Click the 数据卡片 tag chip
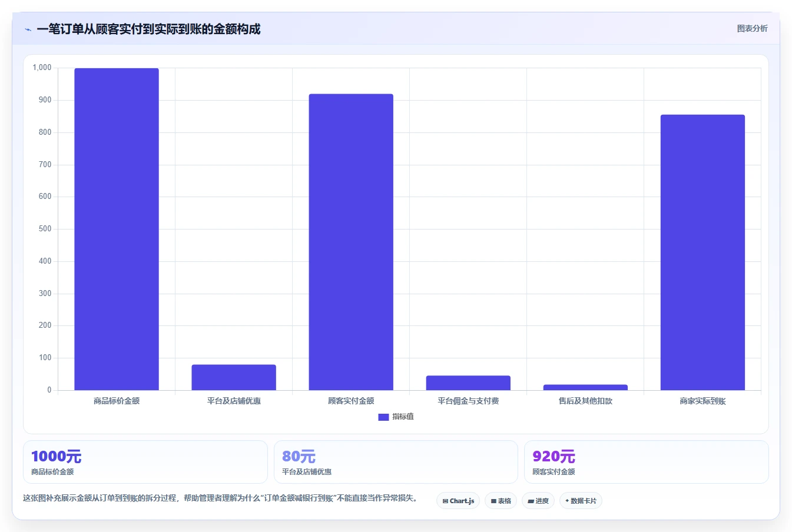The height and width of the screenshot is (532, 792). tap(581, 501)
